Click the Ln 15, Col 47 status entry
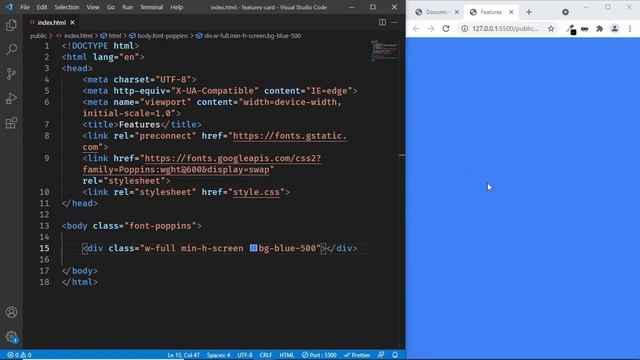 pos(183,355)
